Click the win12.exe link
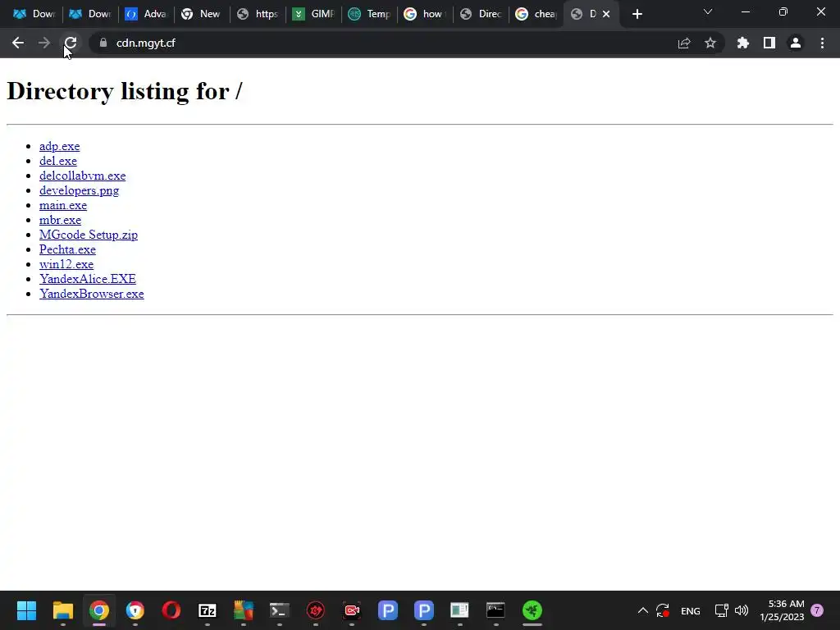Image resolution: width=840 pixels, height=630 pixels. pyautogui.click(x=66, y=264)
